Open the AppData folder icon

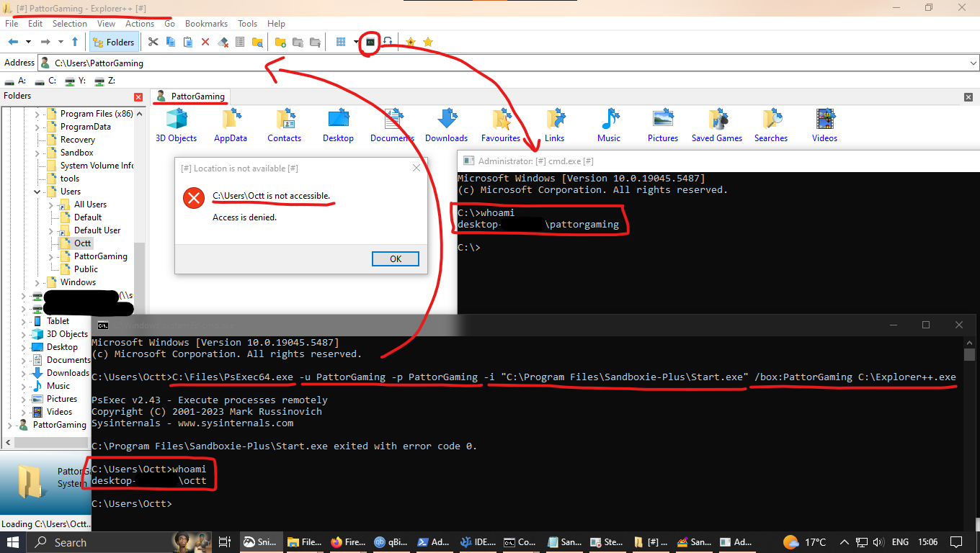(x=231, y=125)
